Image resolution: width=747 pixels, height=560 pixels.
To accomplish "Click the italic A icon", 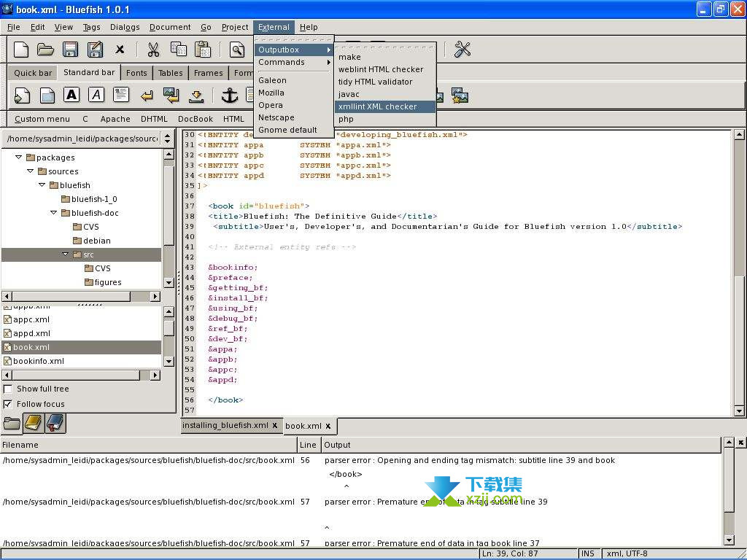I will click(x=96, y=95).
